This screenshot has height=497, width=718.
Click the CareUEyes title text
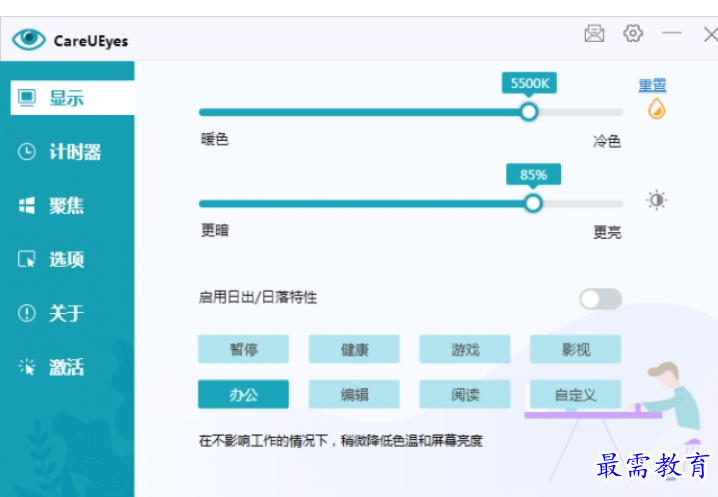(x=91, y=41)
